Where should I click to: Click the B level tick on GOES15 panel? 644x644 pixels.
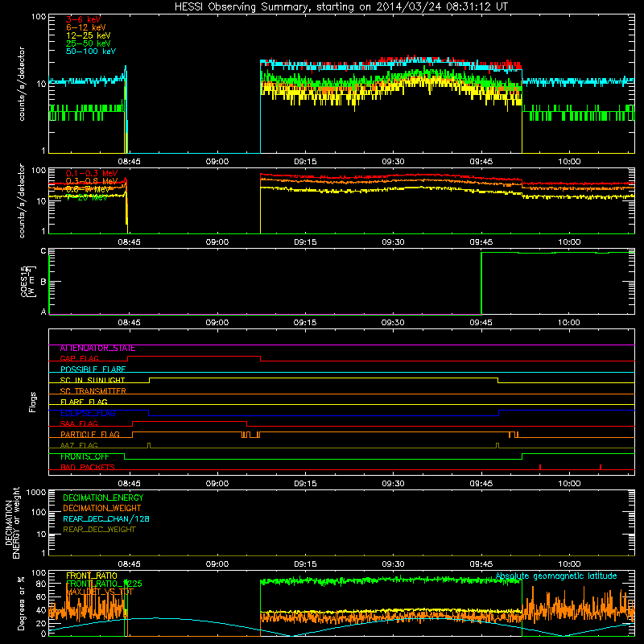click(43, 282)
